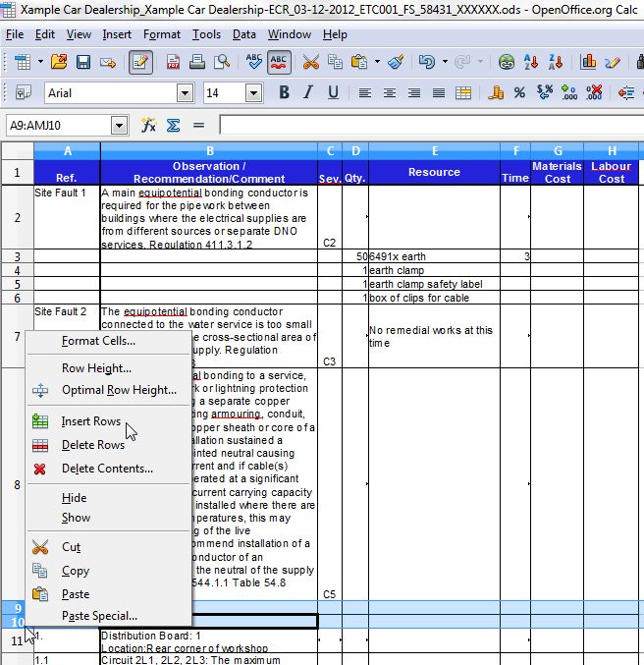Click the Decrease Indent icon
The height and width of the screenshot is (665, 644).
click(625, 92)
